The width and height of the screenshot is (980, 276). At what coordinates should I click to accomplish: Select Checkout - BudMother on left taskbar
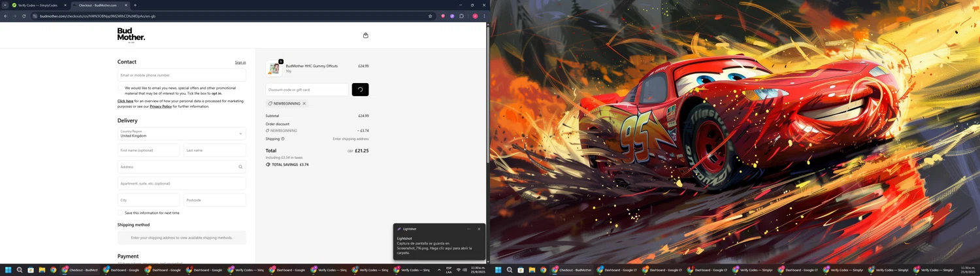point(80,269)
